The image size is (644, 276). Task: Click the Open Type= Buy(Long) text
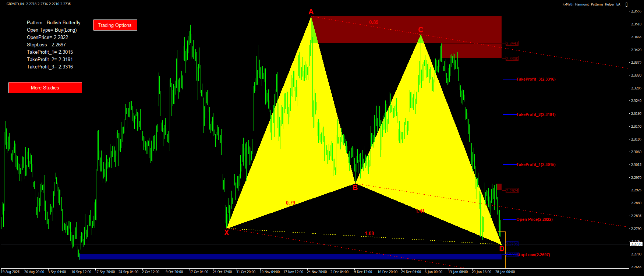coord(52,30)
